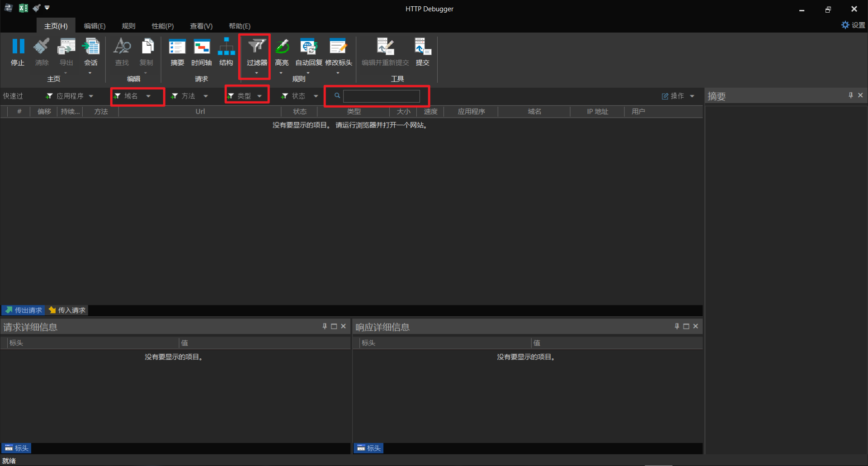Screen dimensions: 868x466
Task: Click the Modify Headers (修改标头) icon
Action: tap(338, 47)
